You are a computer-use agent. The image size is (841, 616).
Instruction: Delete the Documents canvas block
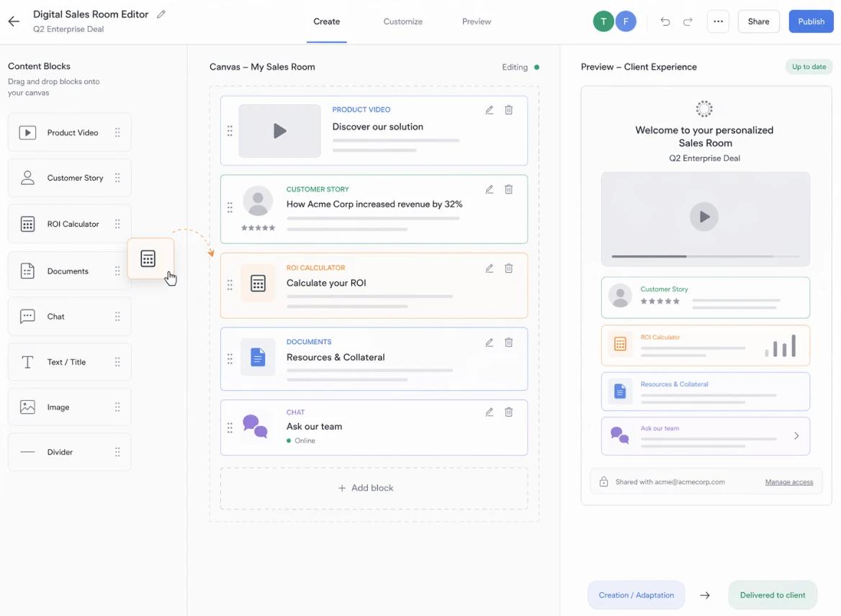(x=508, y=343)
